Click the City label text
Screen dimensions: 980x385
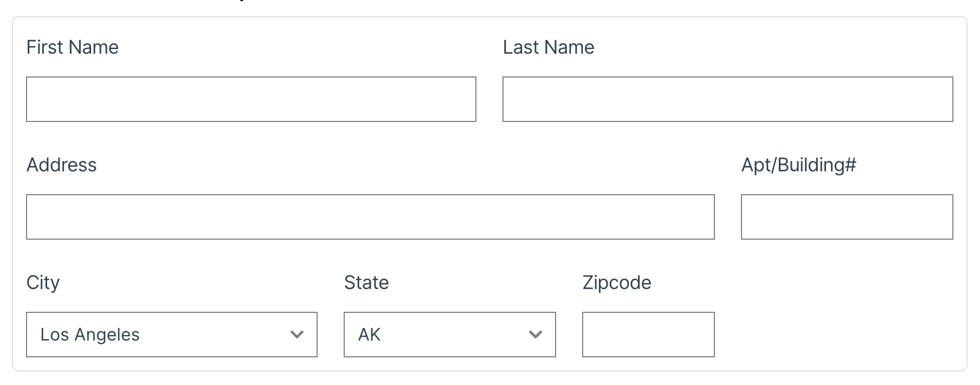43,283
